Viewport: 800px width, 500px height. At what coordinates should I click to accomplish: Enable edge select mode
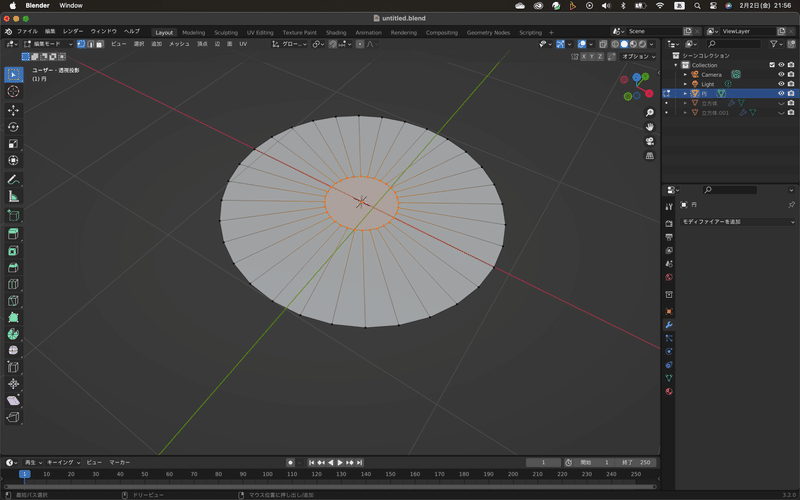coord(91,44)
